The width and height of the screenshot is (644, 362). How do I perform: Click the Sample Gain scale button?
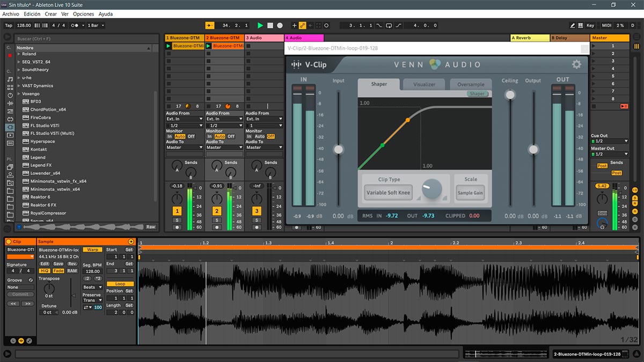coord(470,193)
